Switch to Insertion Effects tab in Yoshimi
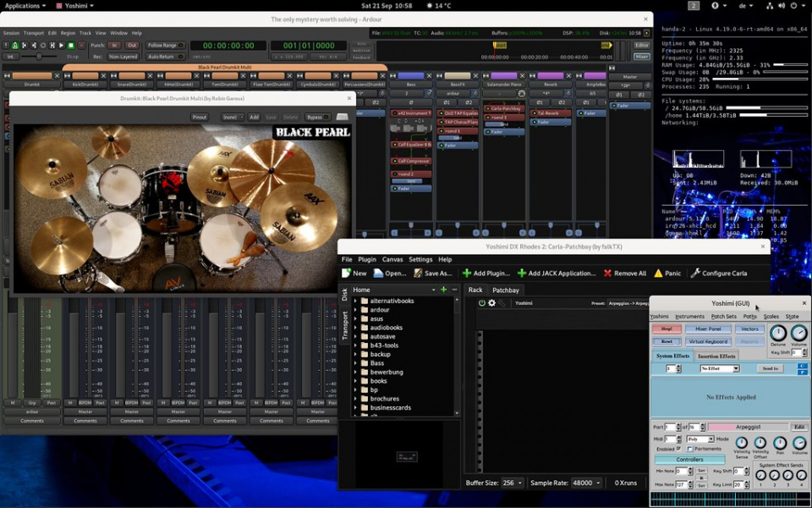The image size is (812, 508). 716,356
